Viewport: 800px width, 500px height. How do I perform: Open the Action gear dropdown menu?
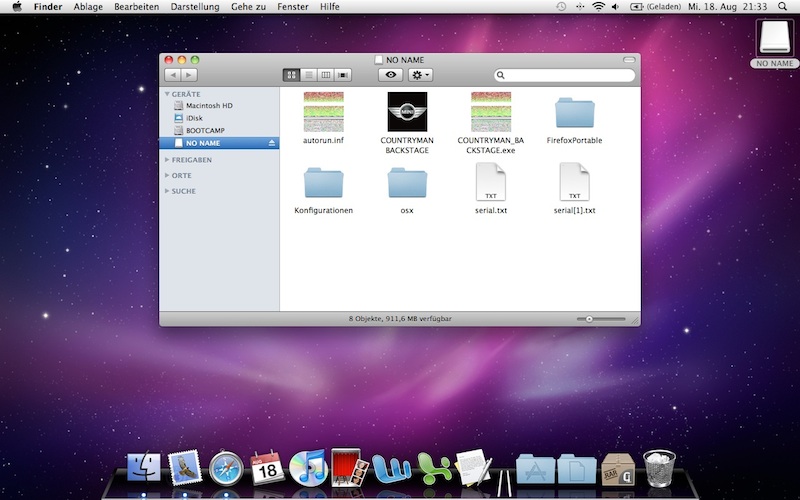pos(421,75)
